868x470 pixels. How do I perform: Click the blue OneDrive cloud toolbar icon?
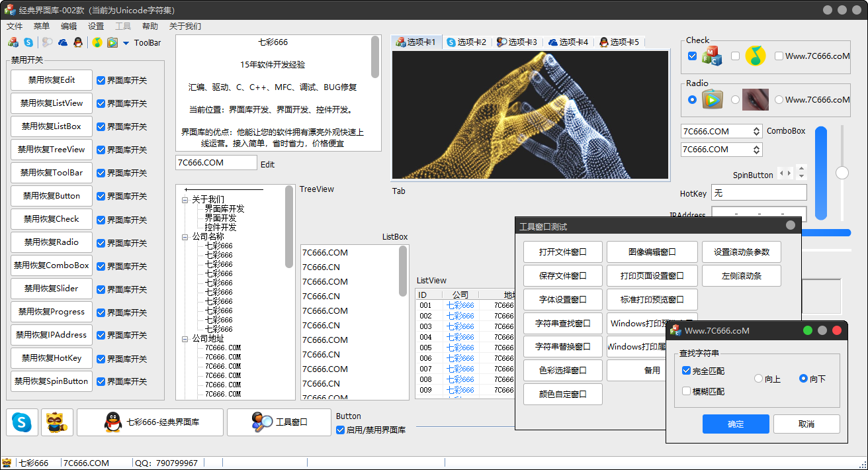(63, 42)
